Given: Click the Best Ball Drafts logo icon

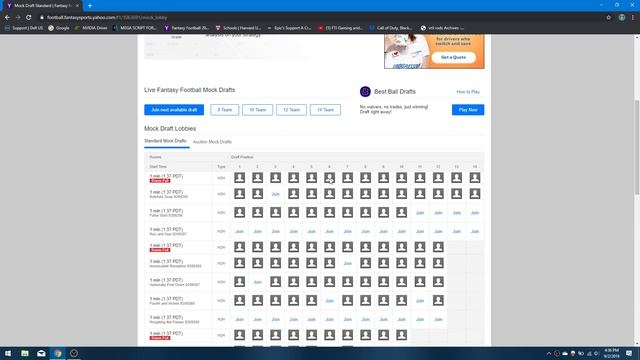Looking at the screenshot, I should coord(365,91).
